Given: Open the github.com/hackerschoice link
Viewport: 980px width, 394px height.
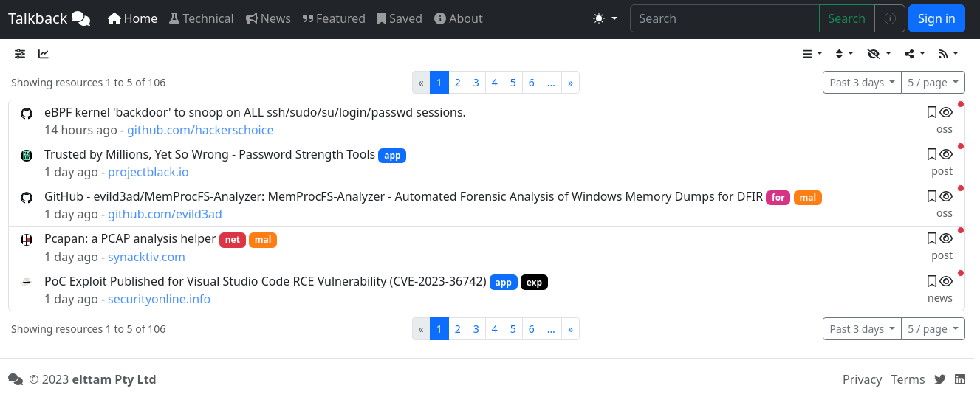Looking at the screenshot, I should [x=200, y=130].
